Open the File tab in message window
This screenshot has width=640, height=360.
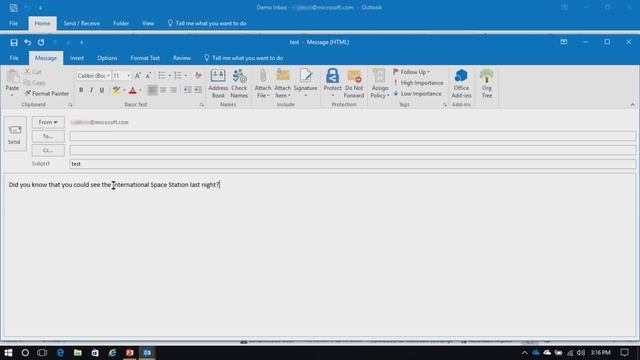[14, 58]
